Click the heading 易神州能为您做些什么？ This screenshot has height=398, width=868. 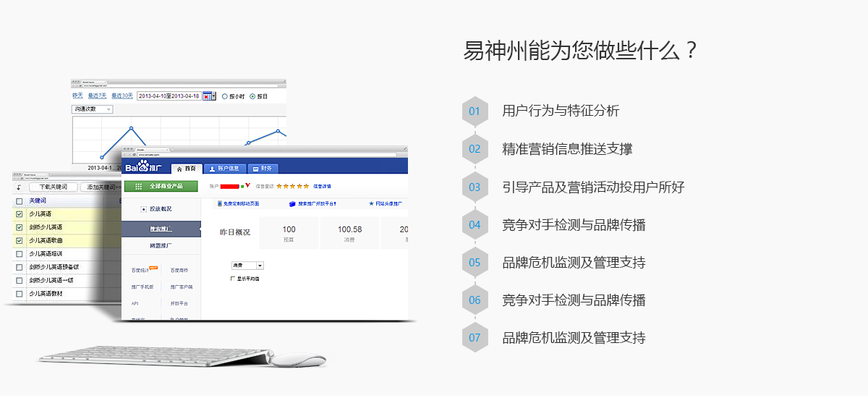[580, 51]
